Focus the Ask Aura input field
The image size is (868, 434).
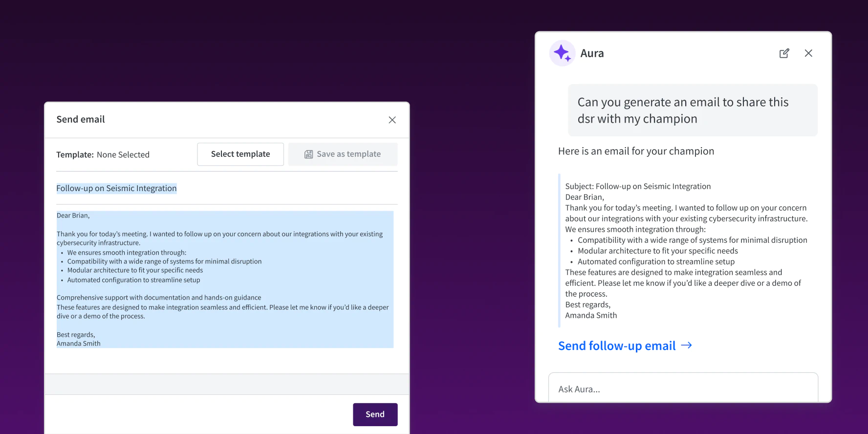[682, 389]
